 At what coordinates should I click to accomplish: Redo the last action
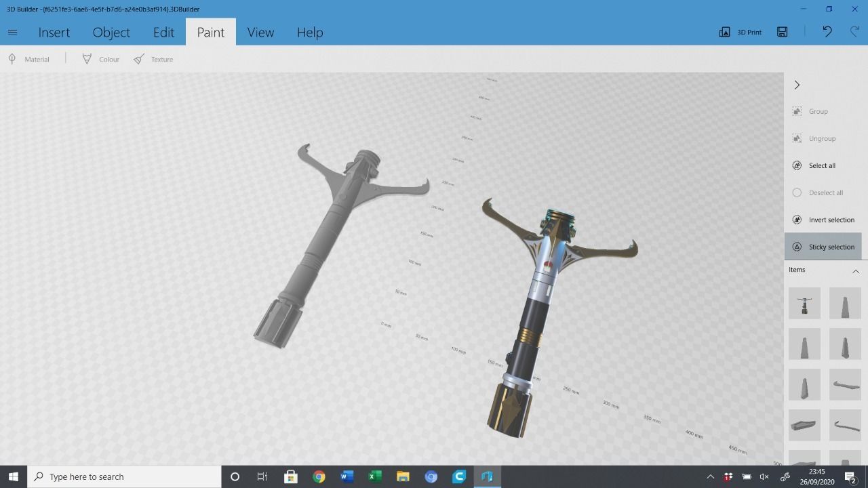point(854,32)
